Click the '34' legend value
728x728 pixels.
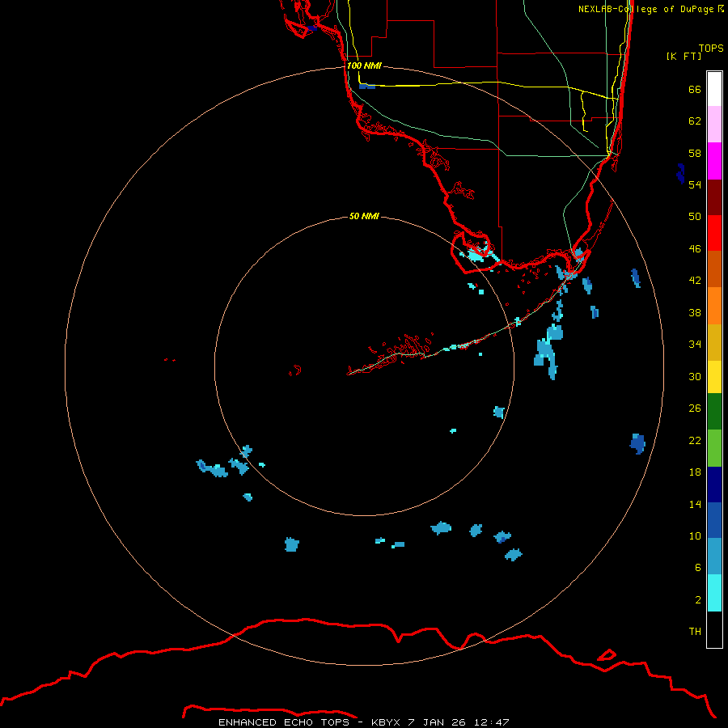click(695, 345)
